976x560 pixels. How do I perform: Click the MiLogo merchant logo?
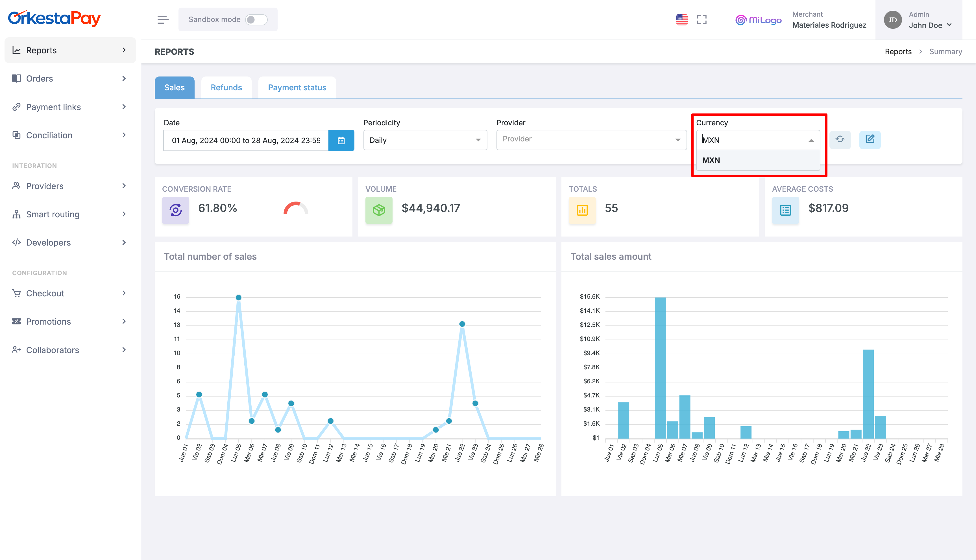758,19
